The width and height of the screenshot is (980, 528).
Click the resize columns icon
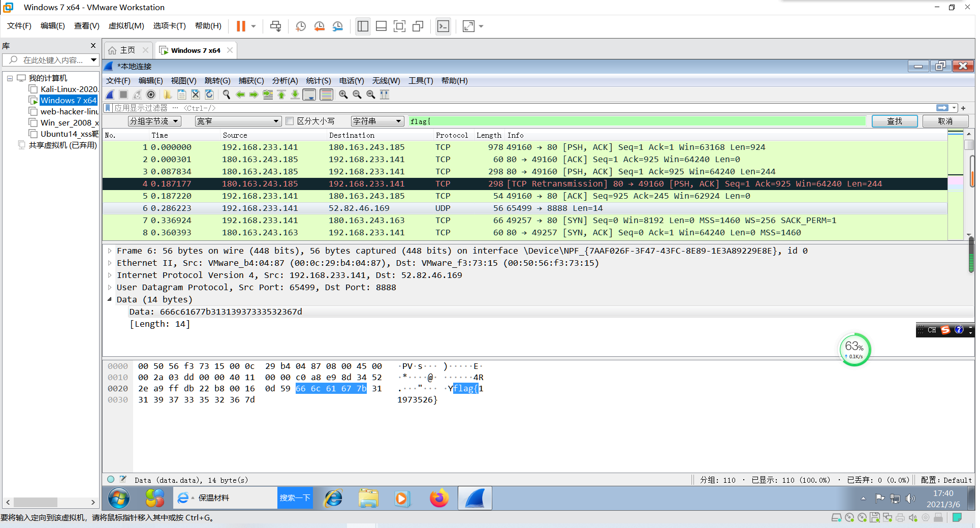click(385, 95)
